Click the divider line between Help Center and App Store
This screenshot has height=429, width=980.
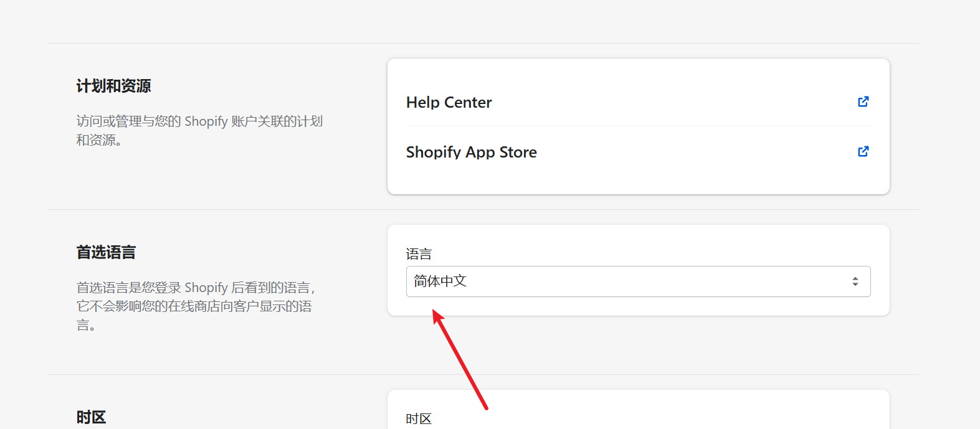tap(637, 126)
